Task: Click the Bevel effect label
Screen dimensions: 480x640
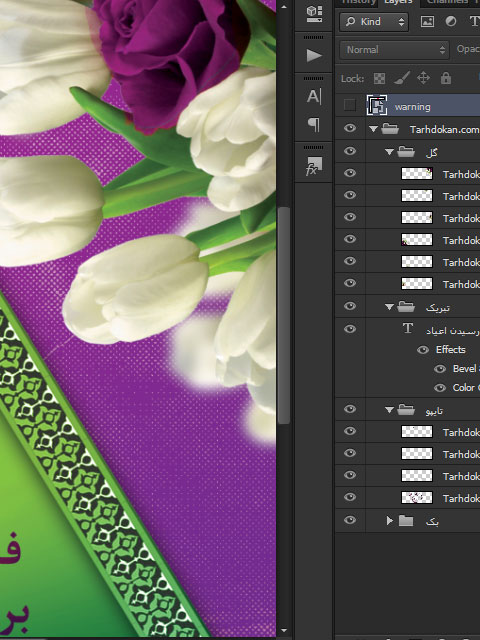Action: (x=466, y=369)
